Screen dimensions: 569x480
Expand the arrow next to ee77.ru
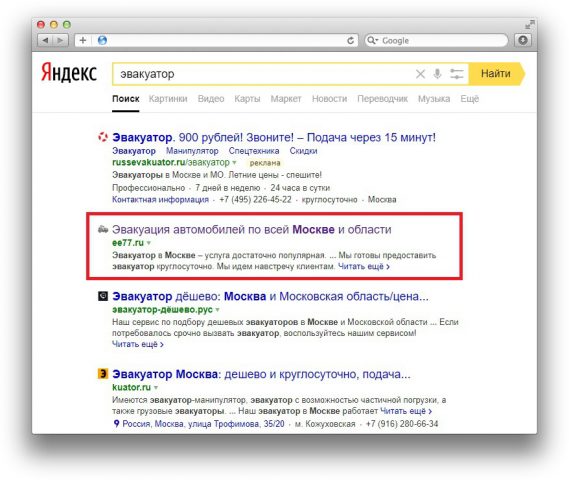coord(148,243)
